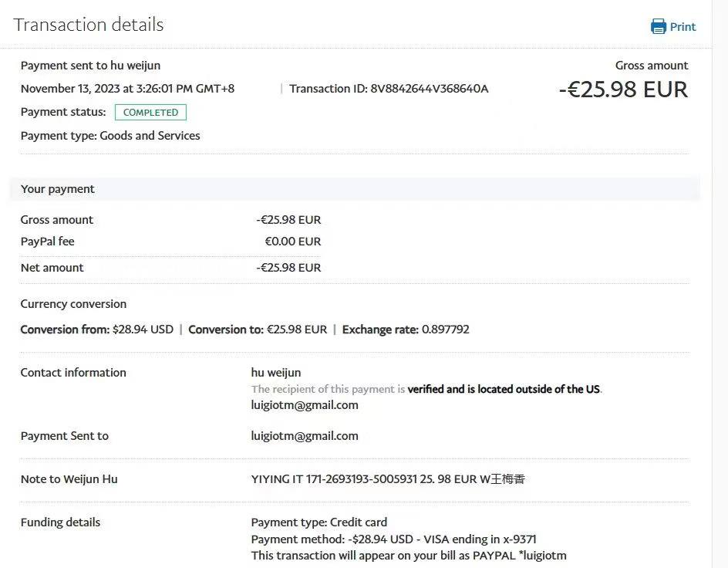Click the COMPLETED payment status badge
Viewport: 728px width, 568px height.
[x=150, y=113]
